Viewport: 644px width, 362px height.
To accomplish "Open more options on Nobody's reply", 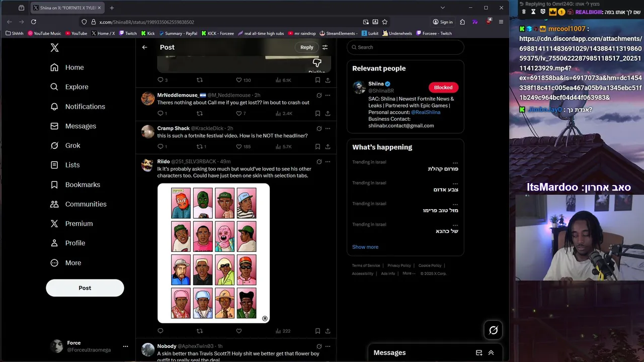I will (x=328, y=346).
